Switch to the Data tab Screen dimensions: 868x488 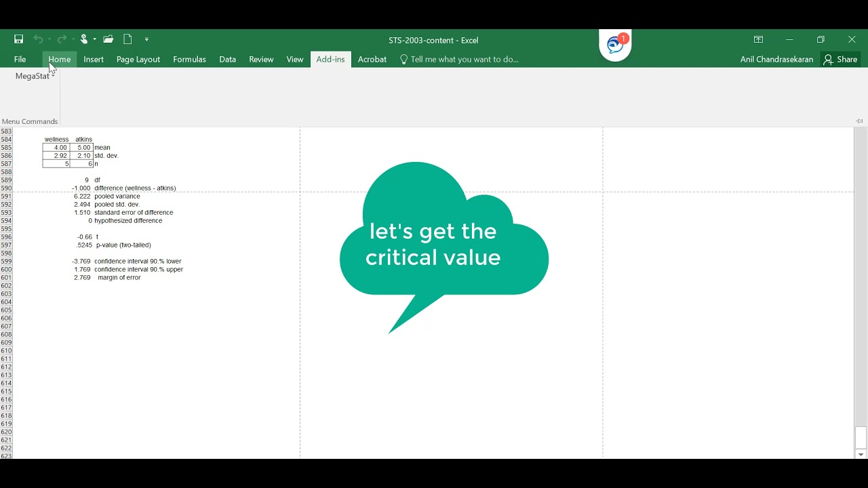tap(227, 59)
